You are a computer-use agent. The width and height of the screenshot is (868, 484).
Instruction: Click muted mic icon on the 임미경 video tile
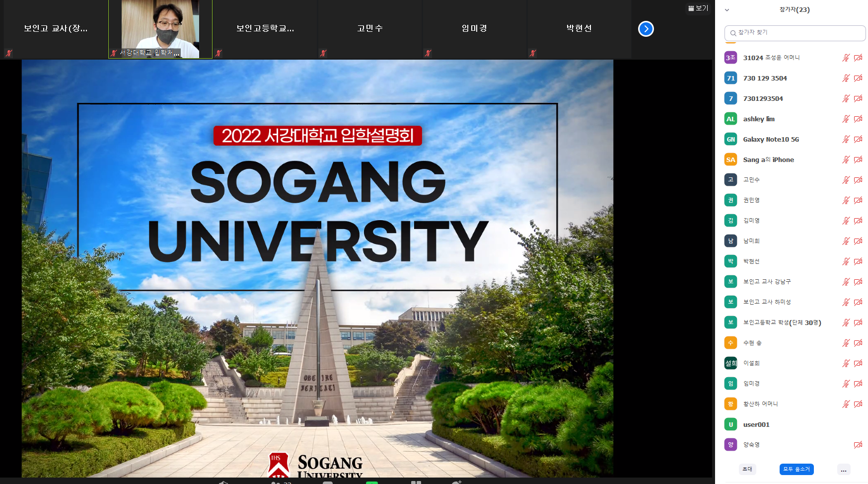tap(428, 53)
